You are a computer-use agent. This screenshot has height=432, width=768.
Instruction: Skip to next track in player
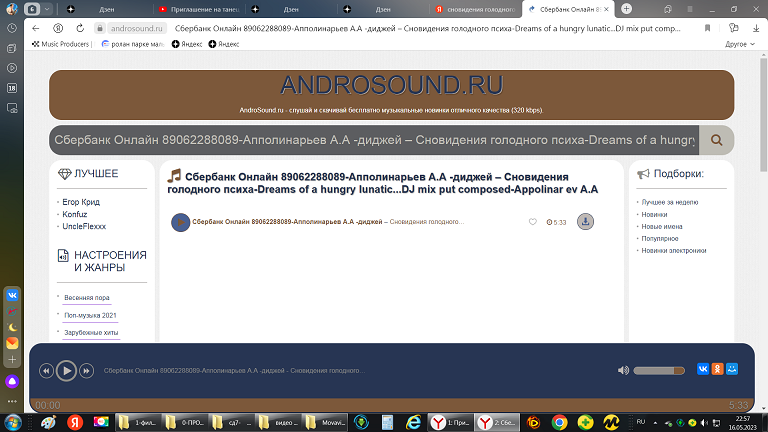(86, 371)
